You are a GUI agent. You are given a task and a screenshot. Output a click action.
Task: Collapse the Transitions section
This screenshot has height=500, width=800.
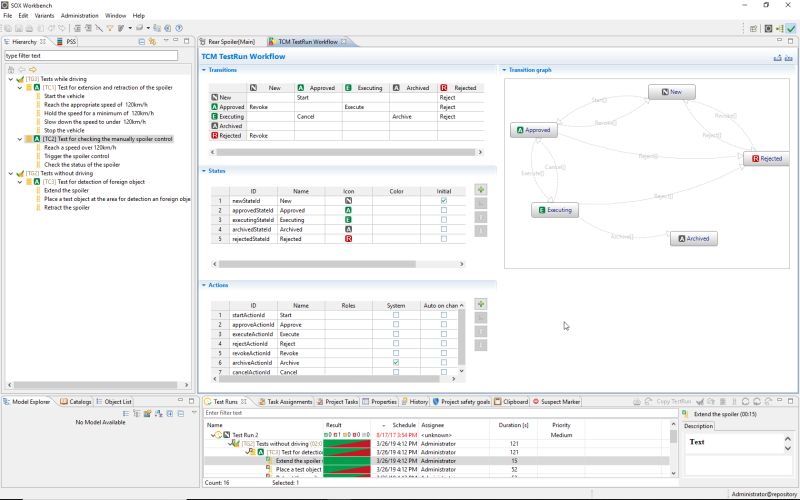click(204, 70)
